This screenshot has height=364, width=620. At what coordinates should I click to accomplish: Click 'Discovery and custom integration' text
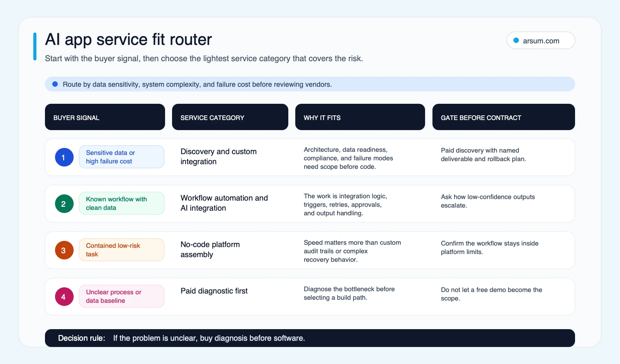219,156
